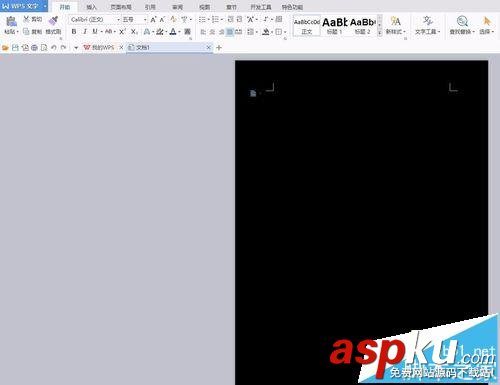Apply the text highlight color
500x385 pixels.
[160, 32]
